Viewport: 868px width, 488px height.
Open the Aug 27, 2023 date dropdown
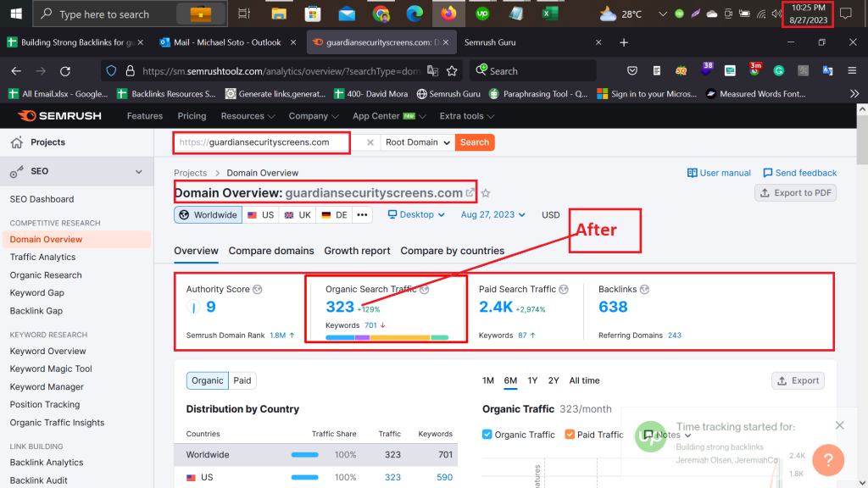pos(493,214)
